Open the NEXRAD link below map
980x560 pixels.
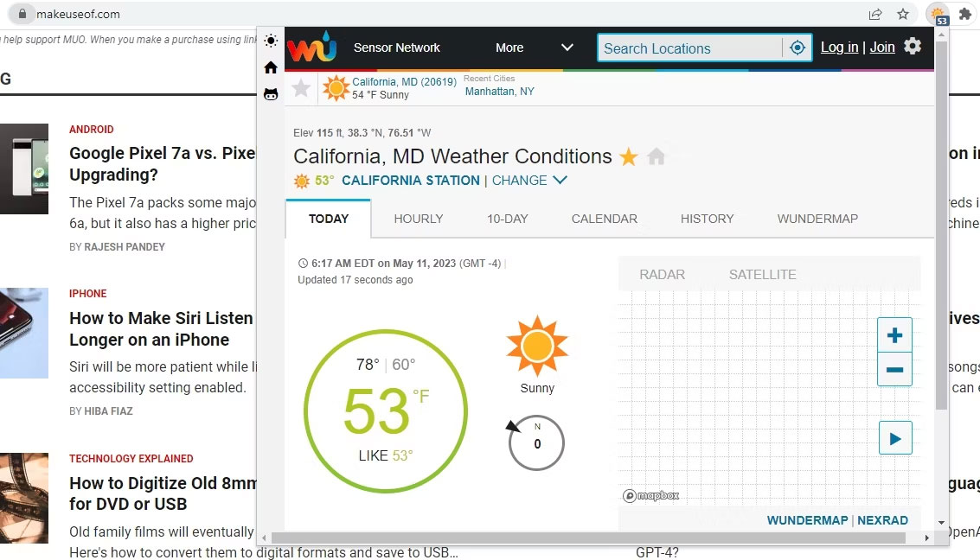click(882, 520)
